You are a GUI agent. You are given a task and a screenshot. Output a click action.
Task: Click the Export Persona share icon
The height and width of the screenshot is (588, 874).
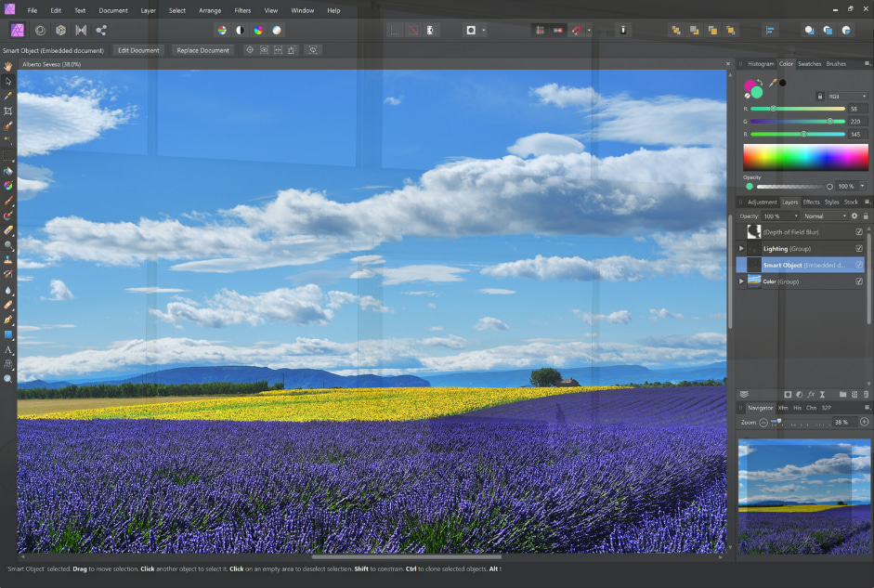101,31
